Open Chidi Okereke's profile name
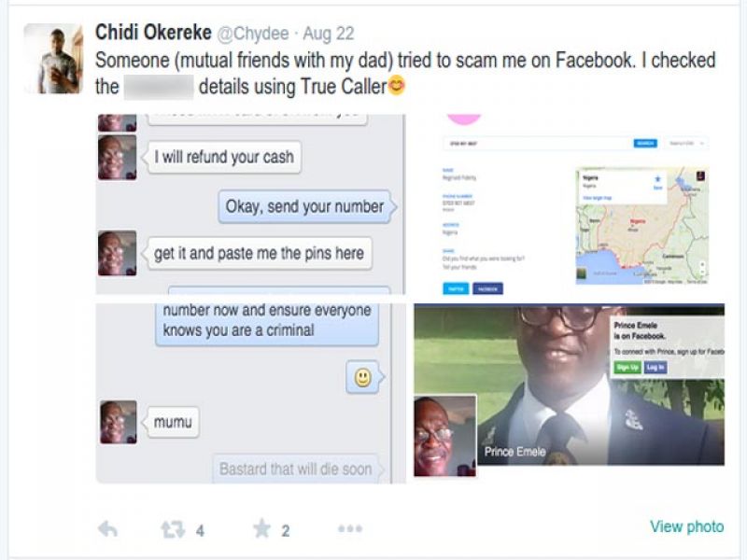 pyautogui.click(x=153, y=33)
